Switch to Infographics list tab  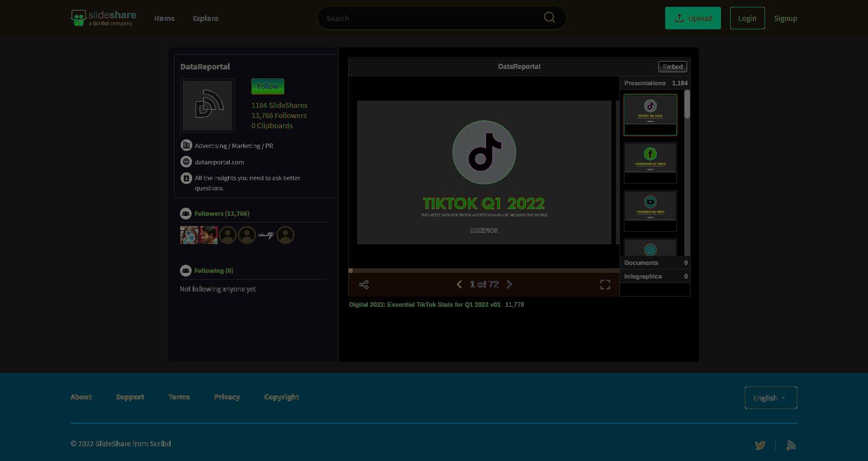tap(655, 276)
